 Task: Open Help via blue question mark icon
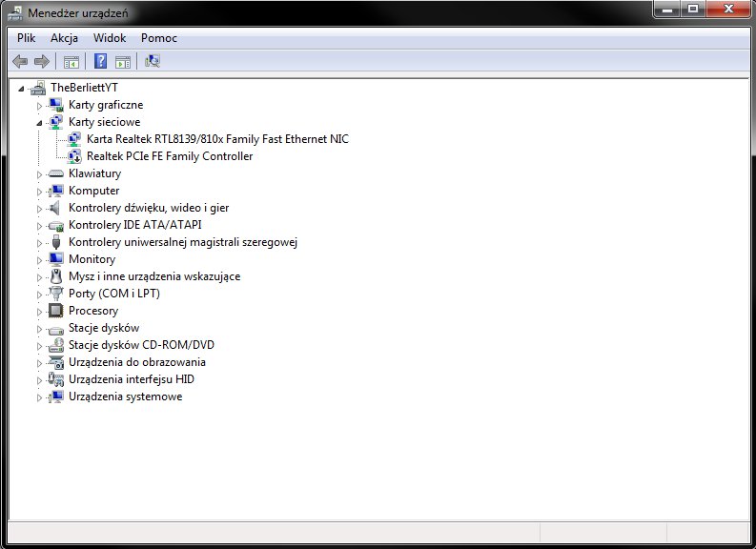point(100,61)
